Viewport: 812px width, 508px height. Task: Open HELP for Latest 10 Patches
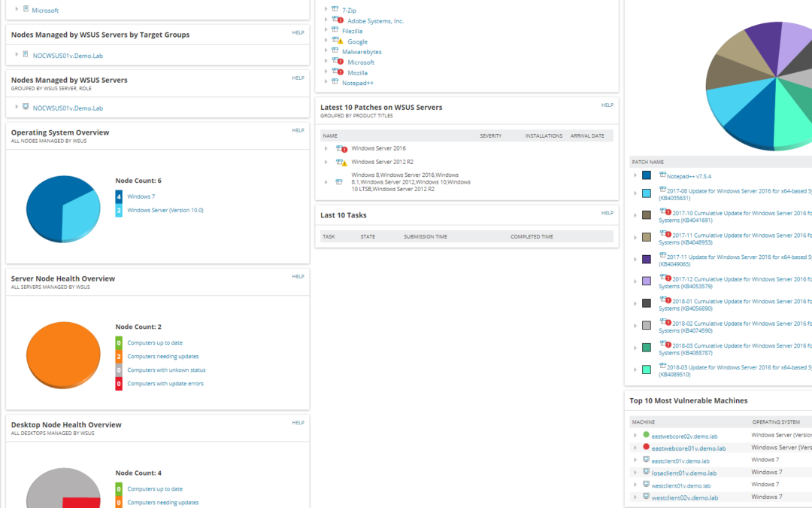coord(607,105)
